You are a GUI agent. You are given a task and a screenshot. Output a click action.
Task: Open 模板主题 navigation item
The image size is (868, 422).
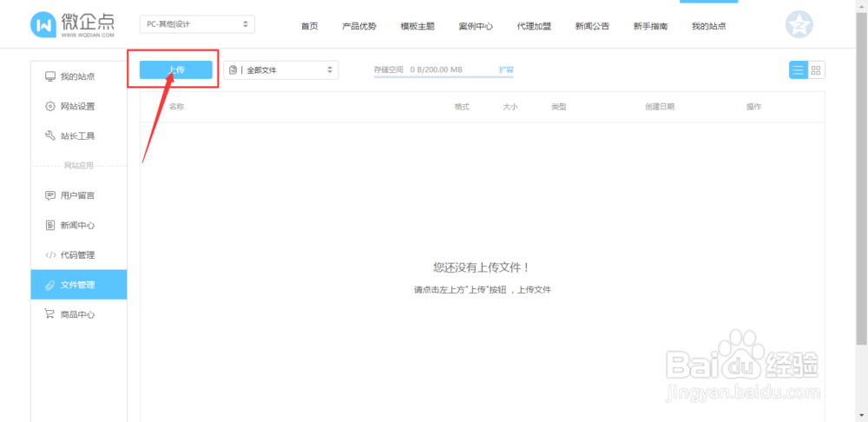418,27
